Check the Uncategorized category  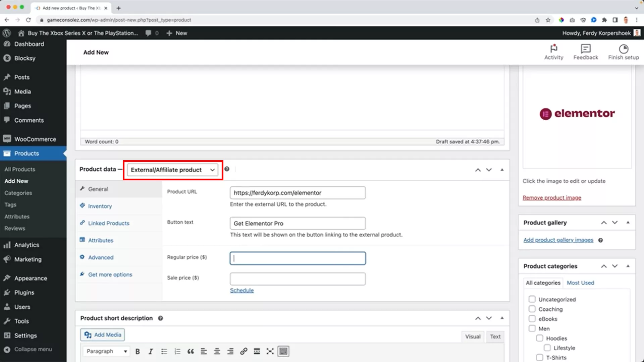(x=532, y=299)
